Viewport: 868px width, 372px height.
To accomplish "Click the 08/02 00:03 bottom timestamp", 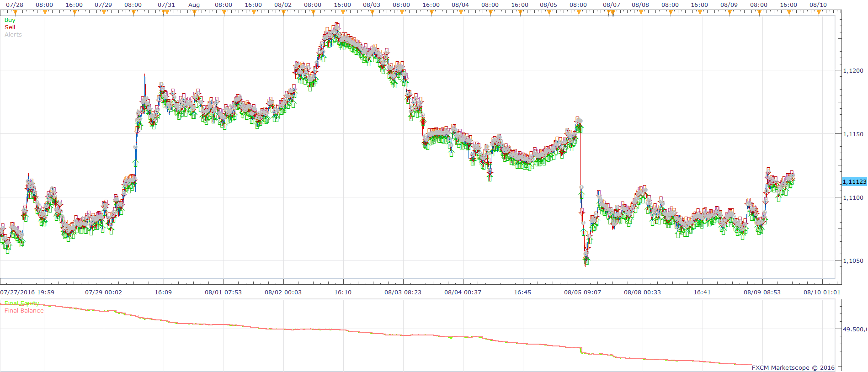I will (283, 292).
